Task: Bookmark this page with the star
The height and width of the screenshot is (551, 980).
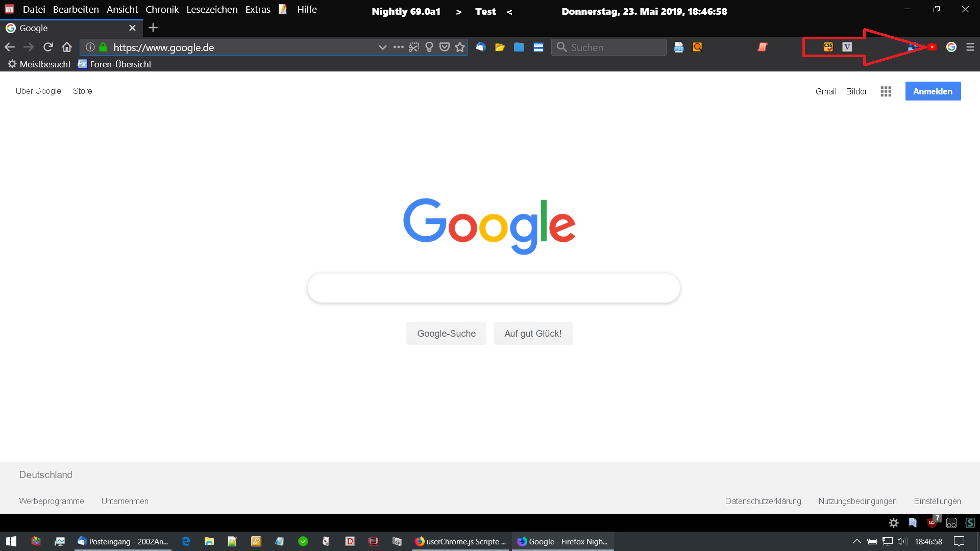Action: click(460, 47)
